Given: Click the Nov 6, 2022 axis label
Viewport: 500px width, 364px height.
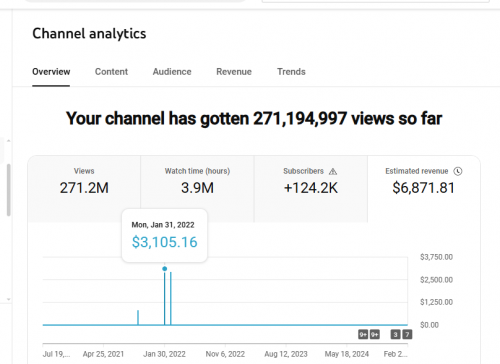Looking at the screenshot, I should tap(225, 354).
